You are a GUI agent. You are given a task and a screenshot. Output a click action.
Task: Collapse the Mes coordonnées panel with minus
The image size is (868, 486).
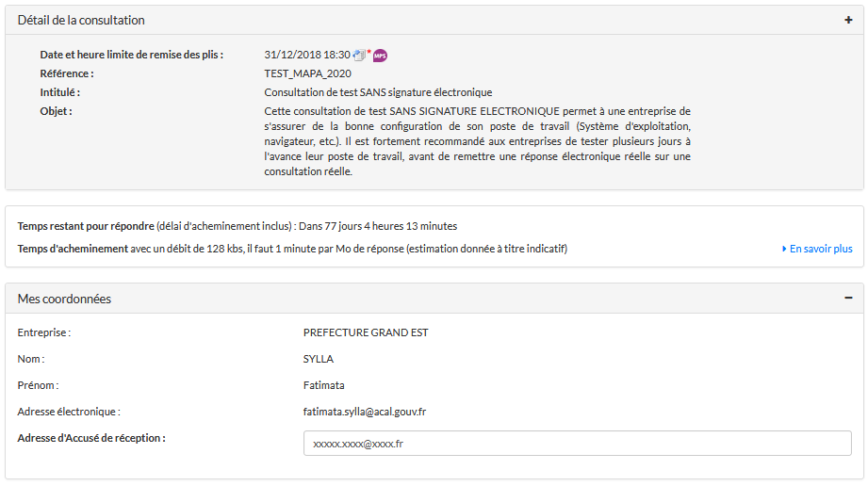click(848, 298)
